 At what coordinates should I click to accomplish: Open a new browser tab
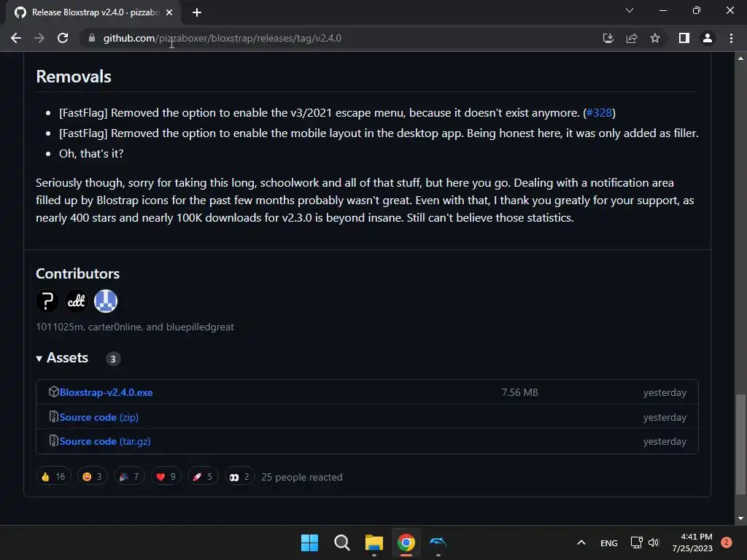[x=197, y=13]
